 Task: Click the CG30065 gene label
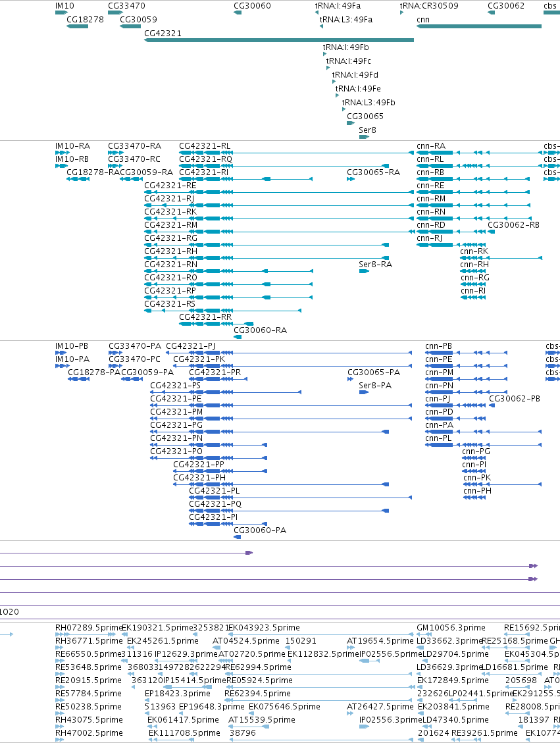tap(365, 116)
